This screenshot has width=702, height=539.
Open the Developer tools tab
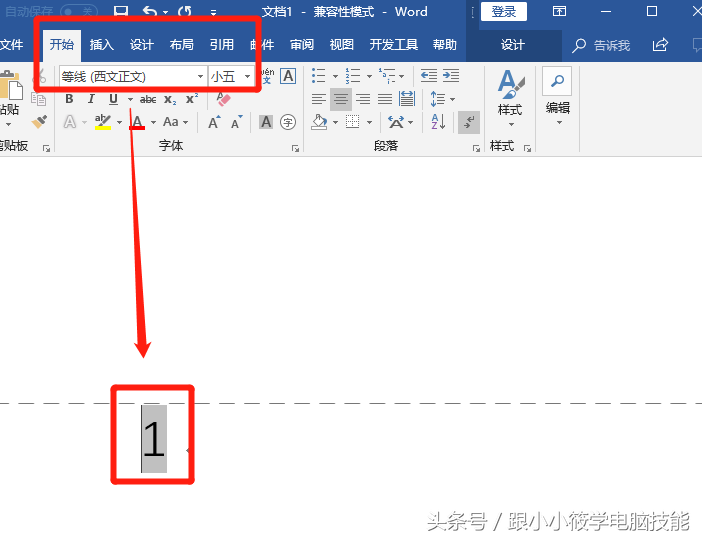(x=394, y=45)
